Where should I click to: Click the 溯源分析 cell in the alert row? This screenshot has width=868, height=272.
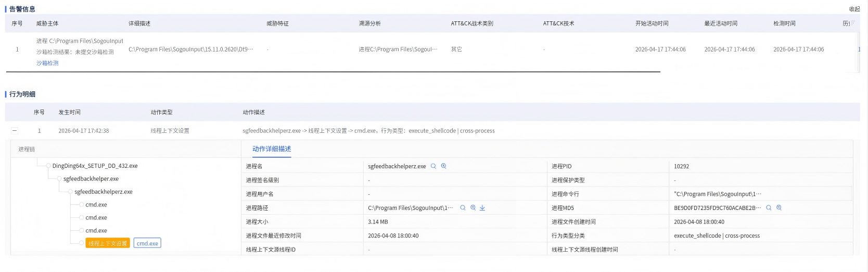click(x=398, y=50)
